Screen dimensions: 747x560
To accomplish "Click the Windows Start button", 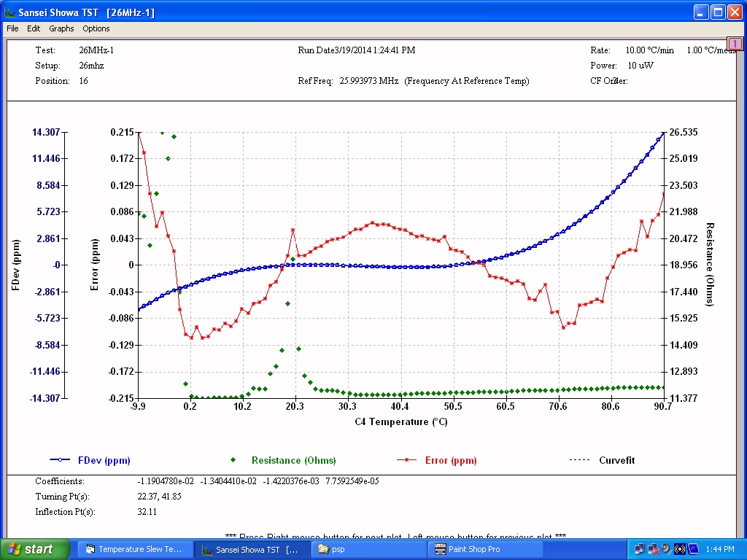I will pyautogui.click(x=35, y=549).
